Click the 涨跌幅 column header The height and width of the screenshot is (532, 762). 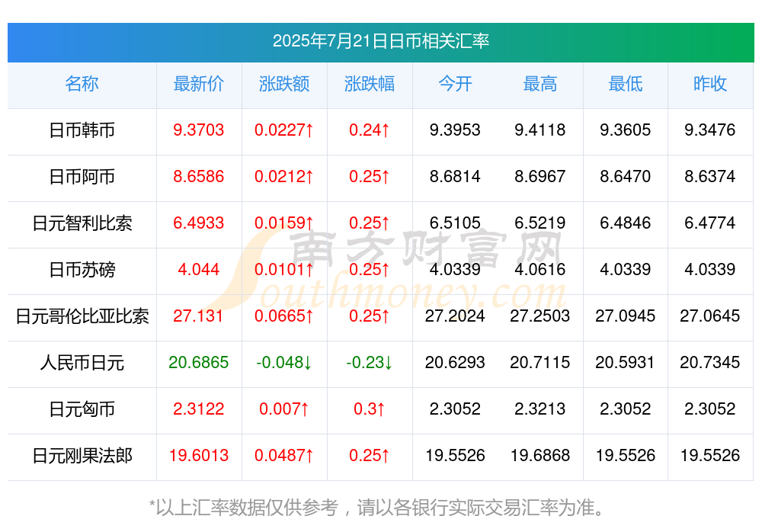point(370,84)
